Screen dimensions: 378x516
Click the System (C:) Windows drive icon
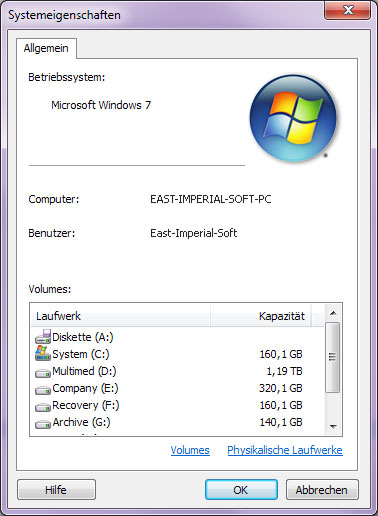pyautogui.click(x=43, y=353)
